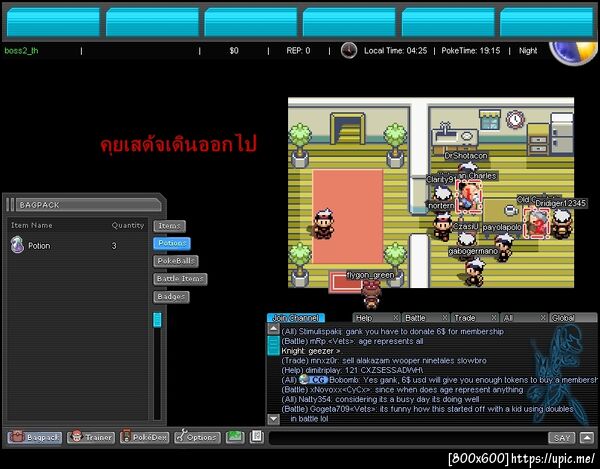Expand the chat with the arrow beside SAY
The height and width of the screenshot is (469, 600).
tap(587, 438)
